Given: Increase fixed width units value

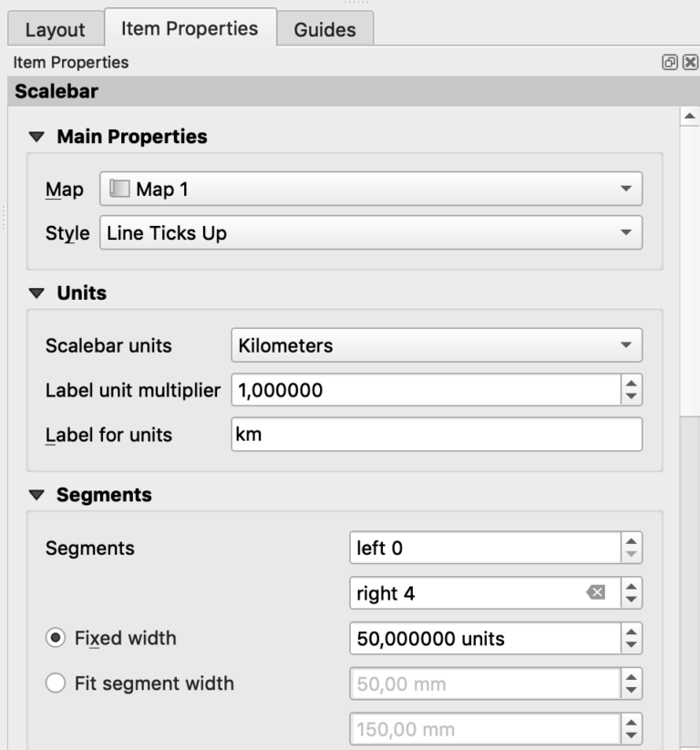Looking at the screenshot, I should 631,632.
